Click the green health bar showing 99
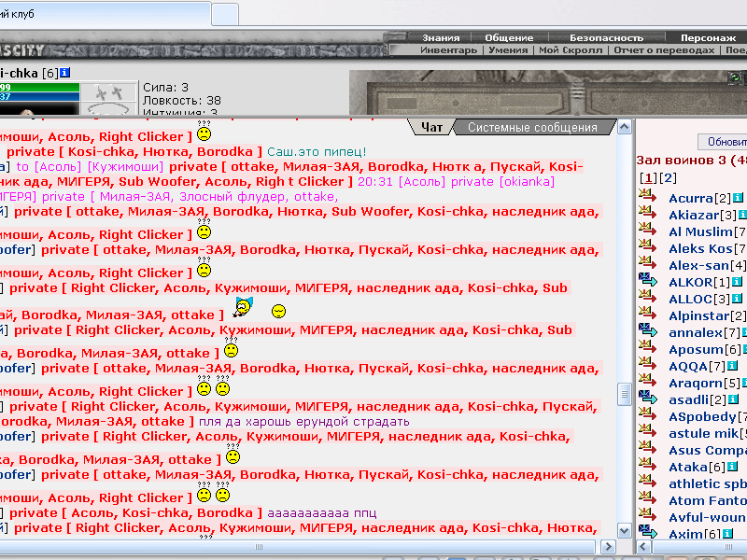The width and height of the screenshot is (747, 560). pyautogui.click(x=39, y=87)
